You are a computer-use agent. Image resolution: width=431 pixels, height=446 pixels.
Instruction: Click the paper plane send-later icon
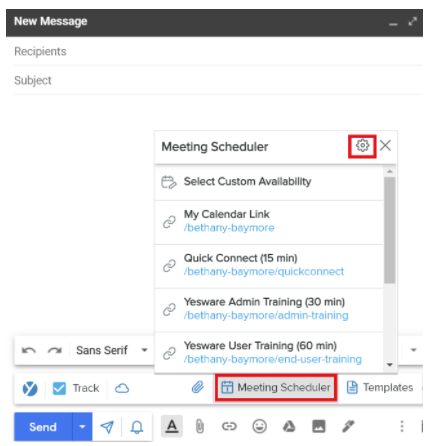point(107,427)
